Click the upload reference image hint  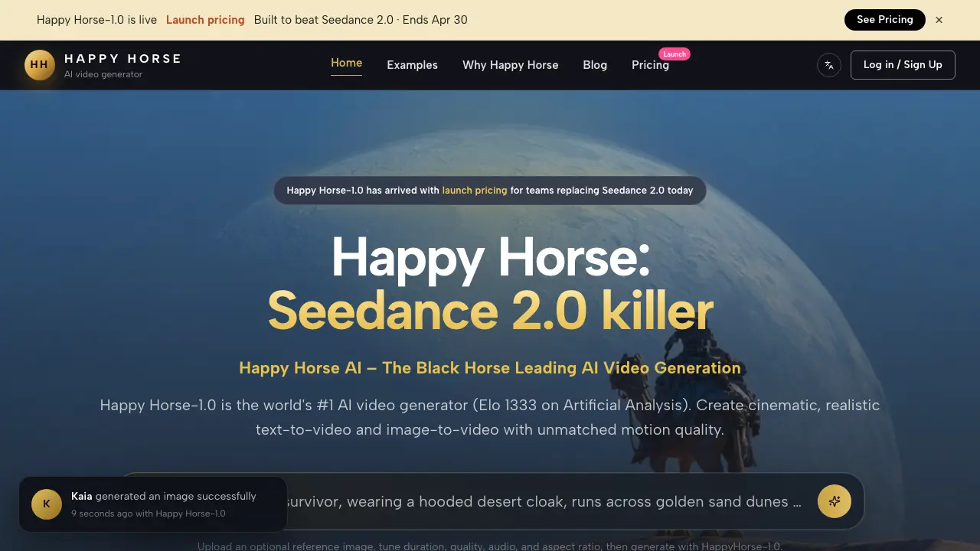[x=490, y=546]
